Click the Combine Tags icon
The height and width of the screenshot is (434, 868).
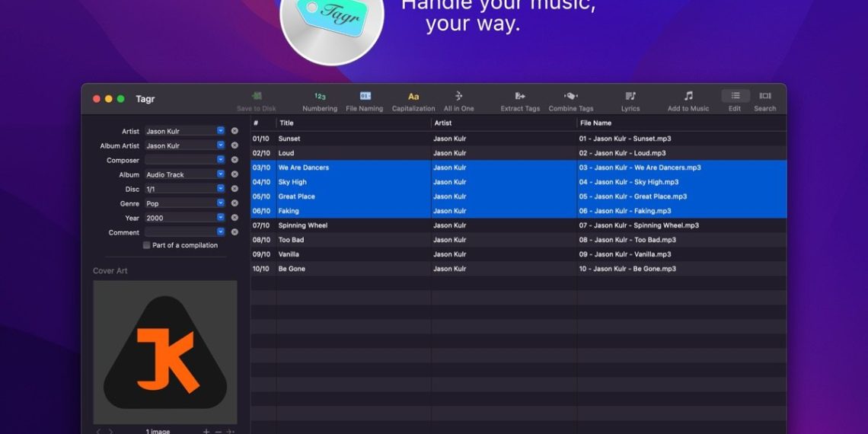click(x=570, y=97)
